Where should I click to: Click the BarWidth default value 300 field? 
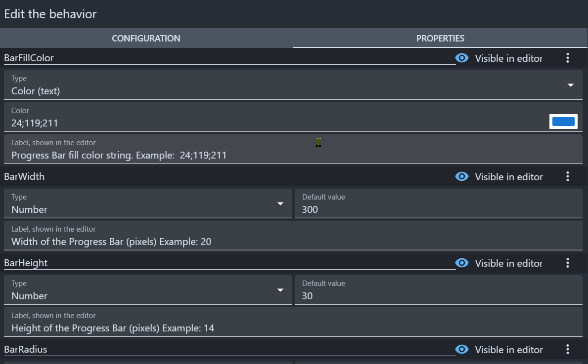[438, 209]
